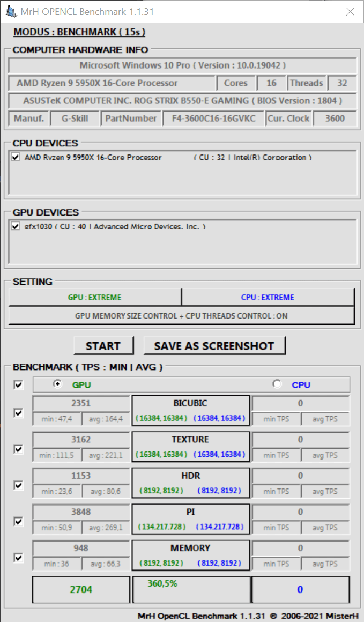364x622 pixels.
Task: Click the total CPU score 0 in blue
Action: (x=300, y=590)
